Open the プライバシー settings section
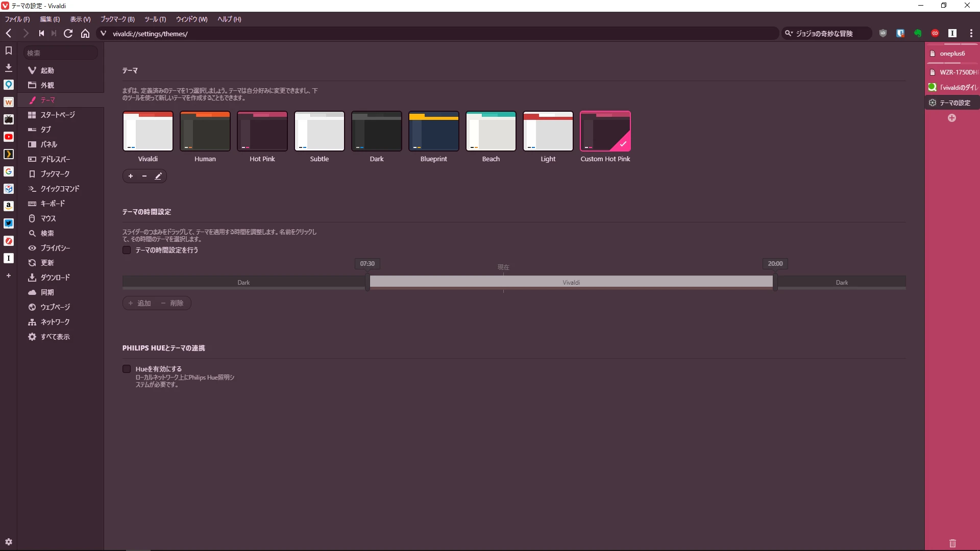Viewport: 980px width, 551px height. click(61, 248)
